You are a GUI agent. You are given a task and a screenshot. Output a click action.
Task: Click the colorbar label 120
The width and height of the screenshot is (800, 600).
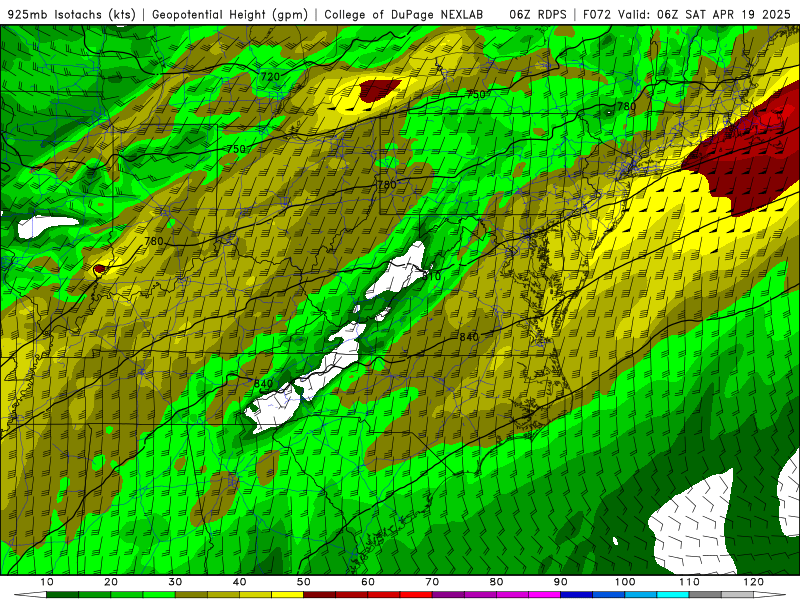[x=754, y=582]
